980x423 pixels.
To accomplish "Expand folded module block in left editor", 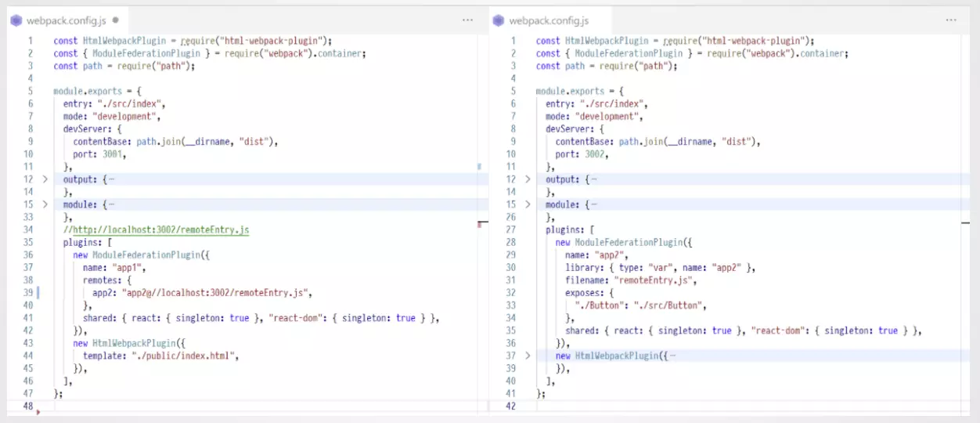I will click(45, 204).
